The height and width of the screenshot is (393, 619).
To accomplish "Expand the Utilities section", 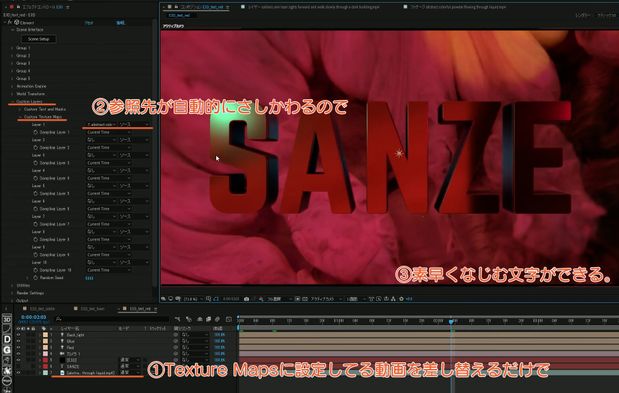I will pyautogui.click(x=12, y=285).
